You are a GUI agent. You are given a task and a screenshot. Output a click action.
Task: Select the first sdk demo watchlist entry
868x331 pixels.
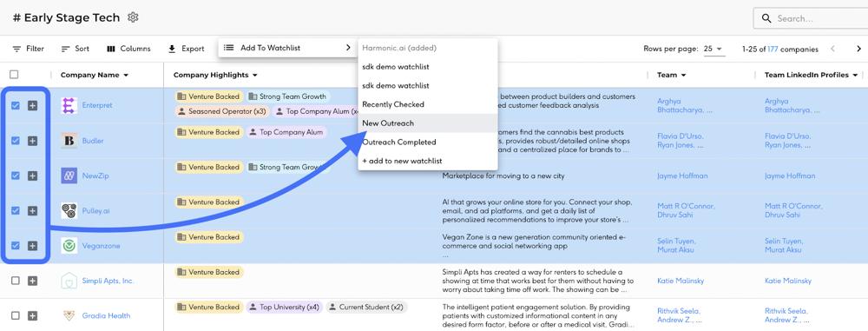(428, 67)
